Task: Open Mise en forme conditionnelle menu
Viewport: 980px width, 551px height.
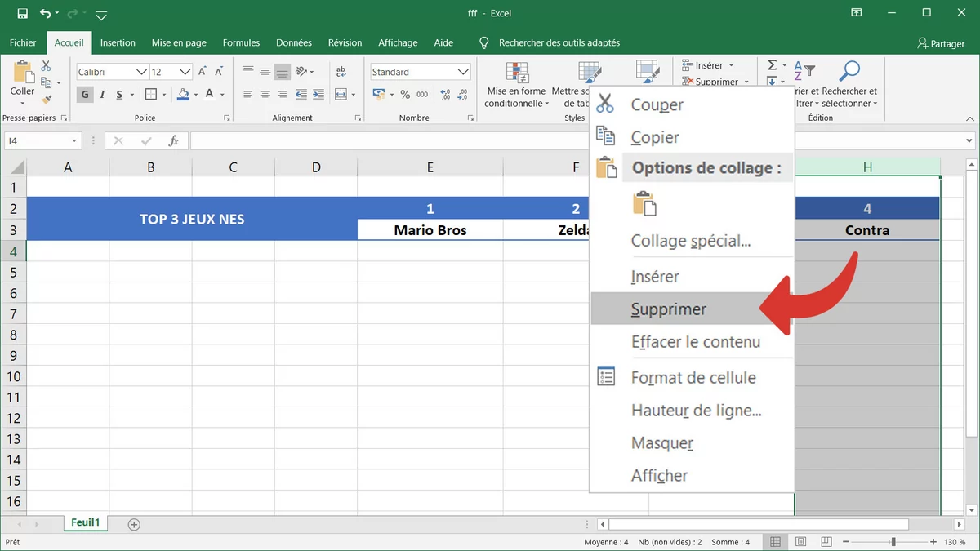Action: 516,84
